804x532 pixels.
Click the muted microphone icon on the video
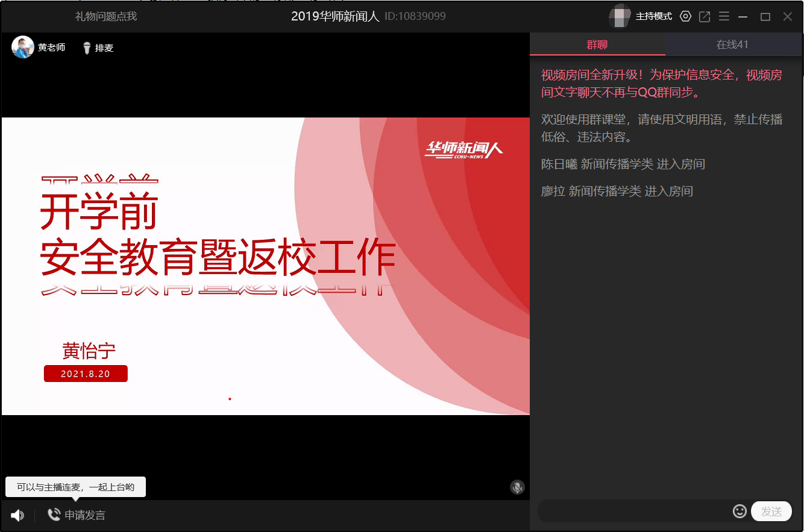(517, 487)
